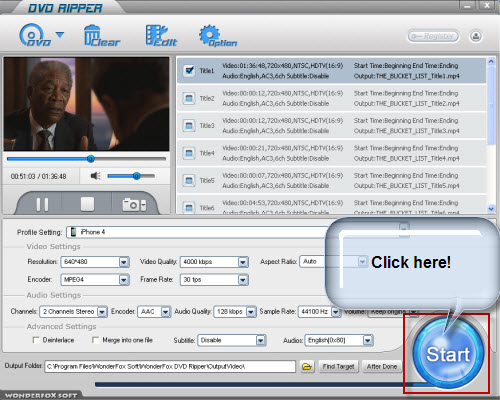Take a snapshot with the camera icon

click(x=134, y=205)
